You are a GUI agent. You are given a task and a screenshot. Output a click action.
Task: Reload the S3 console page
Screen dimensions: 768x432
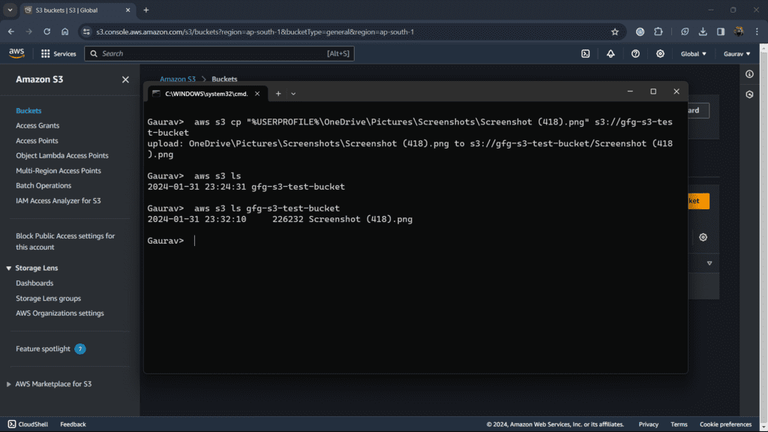pyautogui.click(x=47, y=32)
